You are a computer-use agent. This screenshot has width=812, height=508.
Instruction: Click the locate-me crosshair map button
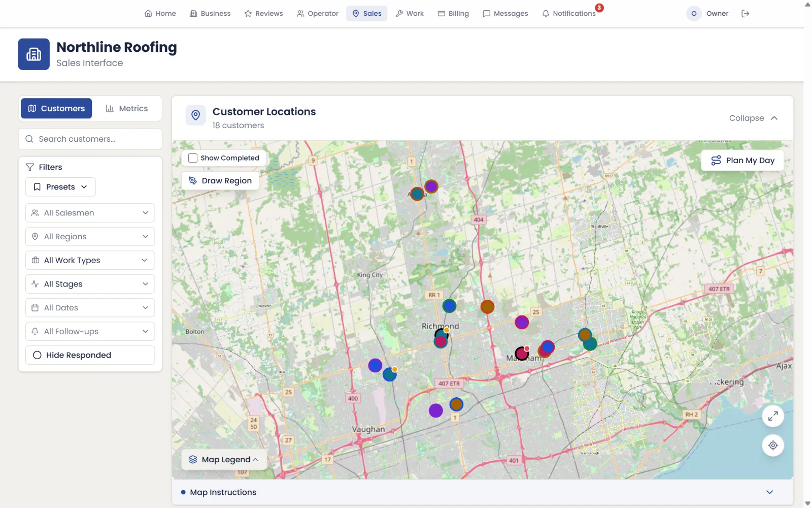[773, 446]
